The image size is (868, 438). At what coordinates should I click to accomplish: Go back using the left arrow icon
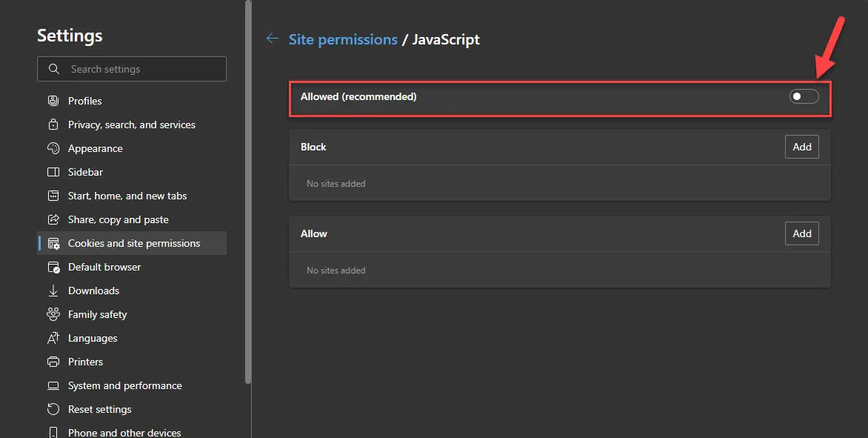[x=272, y=39]
